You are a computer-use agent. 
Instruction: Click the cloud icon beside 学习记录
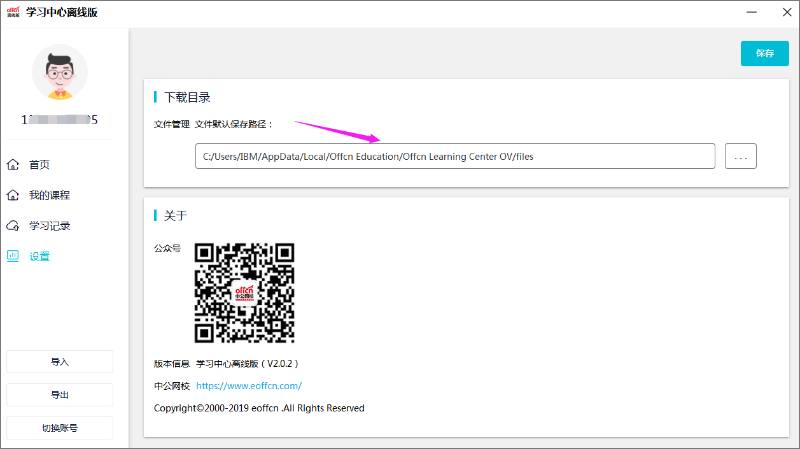pos(13,226)
